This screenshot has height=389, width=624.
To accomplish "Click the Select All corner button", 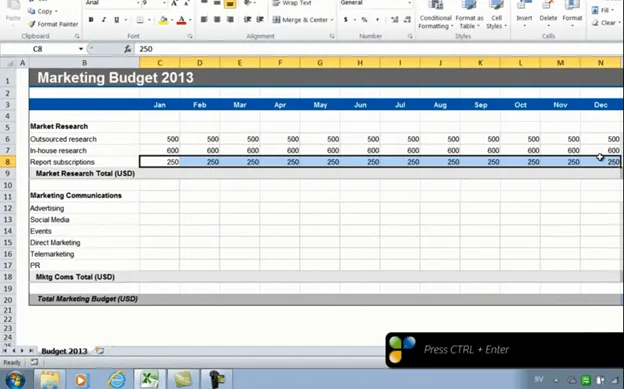I will [8, 63].
